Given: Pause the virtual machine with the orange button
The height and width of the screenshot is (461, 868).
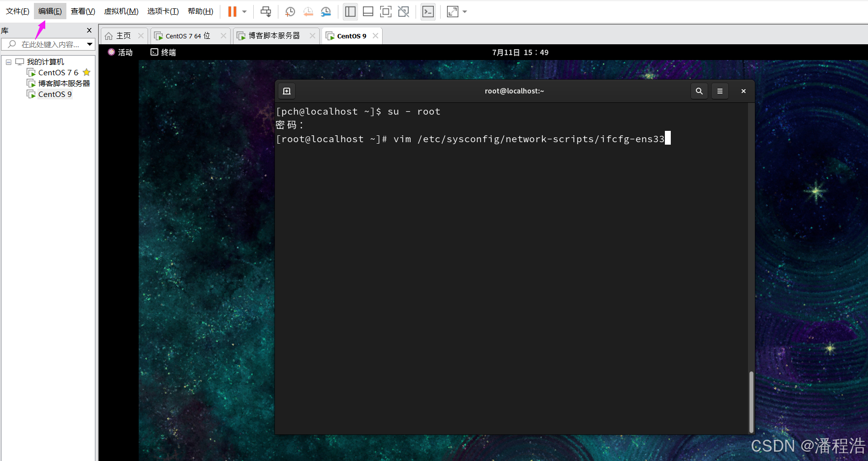Looking at the screenshot, I should [232, 11].
